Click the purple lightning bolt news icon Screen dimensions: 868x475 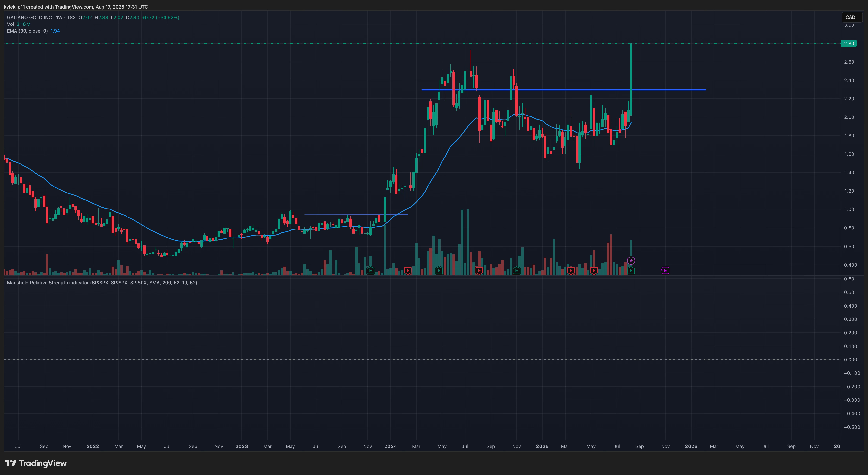tap(631, 261)
